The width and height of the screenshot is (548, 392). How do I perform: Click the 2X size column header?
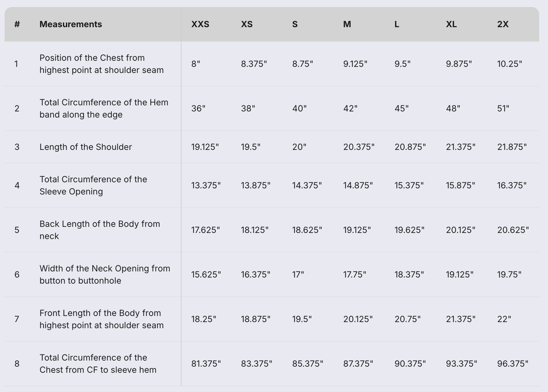[x=503, y=24]
